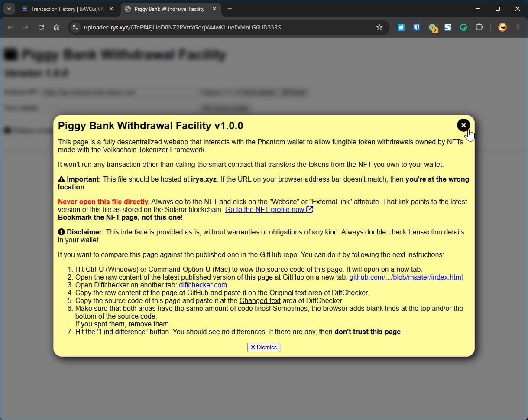Open the Chrome three-dot menu

tap(518, 27)
